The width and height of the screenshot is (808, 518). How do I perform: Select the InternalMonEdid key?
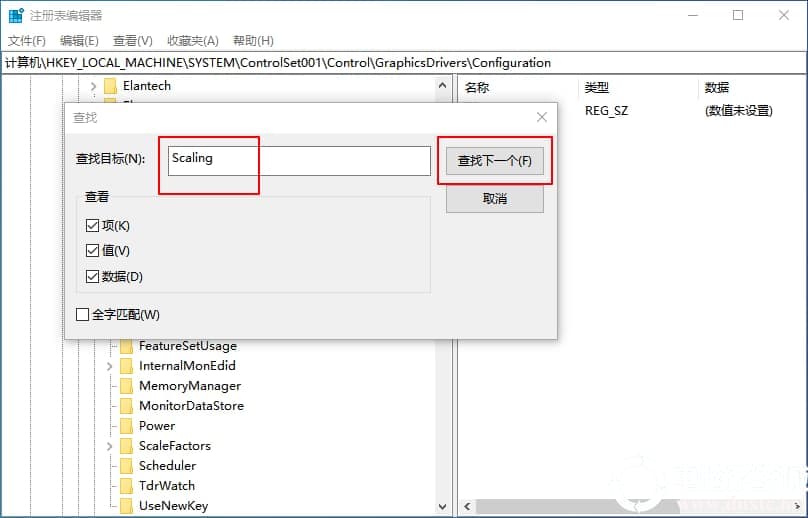[187, 366]
